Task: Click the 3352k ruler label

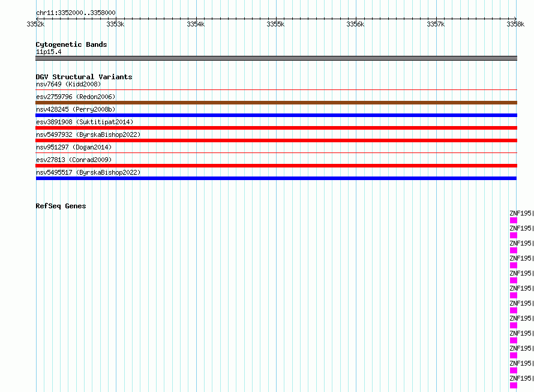Action: 35,24
